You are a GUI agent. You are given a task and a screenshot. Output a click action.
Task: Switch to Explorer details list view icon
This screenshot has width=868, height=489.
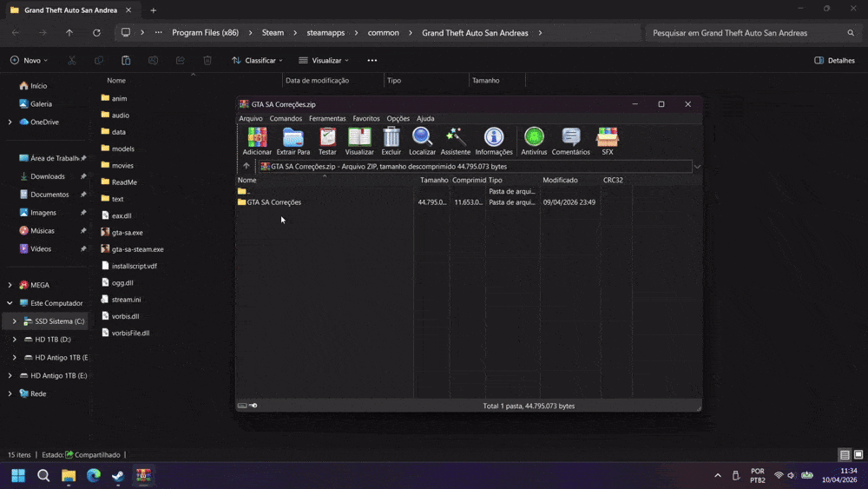[x=845, y=454]
